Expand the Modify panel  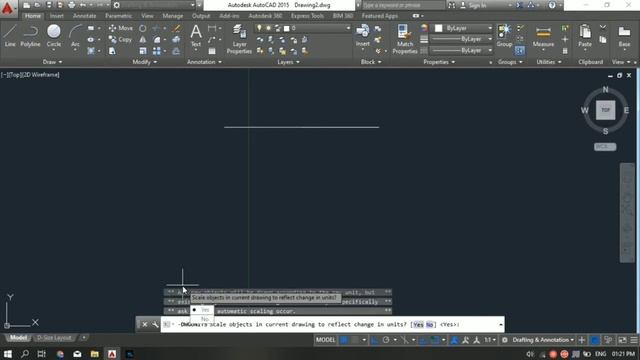tap(144, 62)
